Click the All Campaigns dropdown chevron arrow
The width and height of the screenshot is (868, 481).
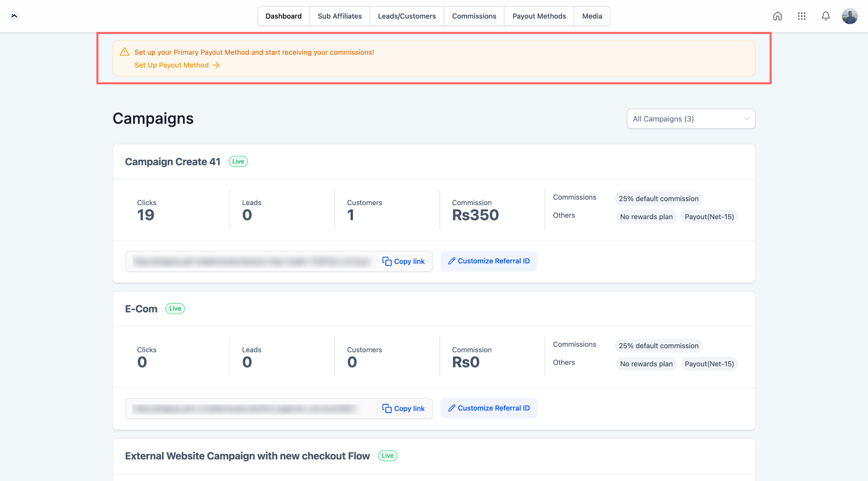746,119
